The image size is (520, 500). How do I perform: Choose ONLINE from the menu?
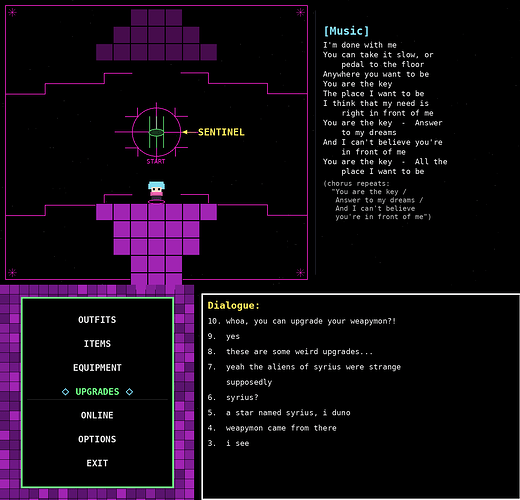click(x=97, y=415)
